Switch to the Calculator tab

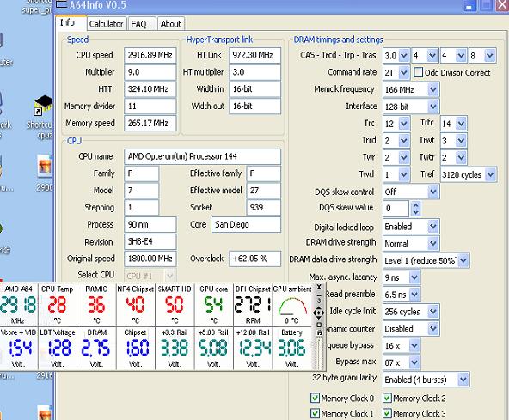pos(106,24)
